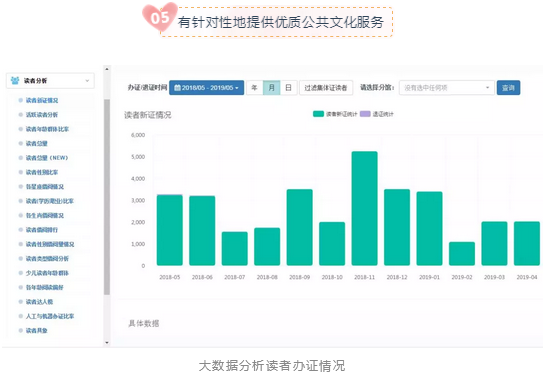The image size is (543, 373).
Task: Click the calendar icon in date range button
Action: pos(177,88)
